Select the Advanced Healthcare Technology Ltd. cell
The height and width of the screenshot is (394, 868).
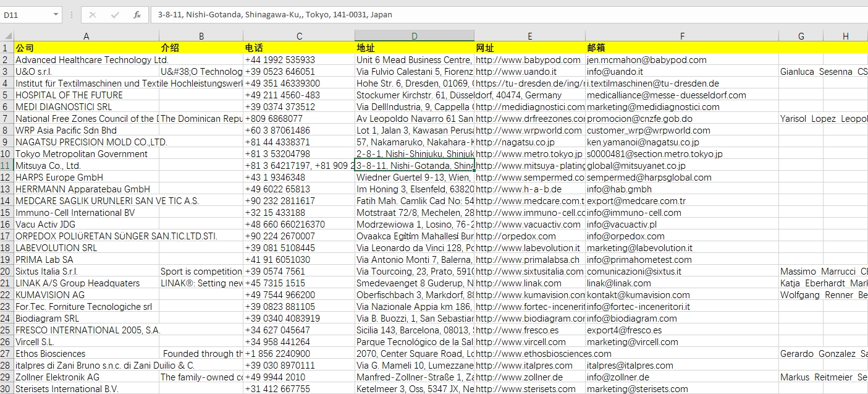coord(86,59)
